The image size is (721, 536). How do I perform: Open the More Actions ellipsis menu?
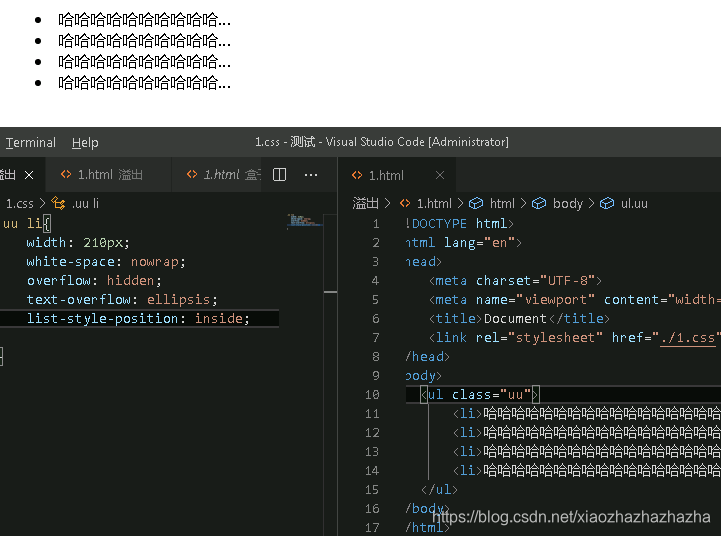311,175
